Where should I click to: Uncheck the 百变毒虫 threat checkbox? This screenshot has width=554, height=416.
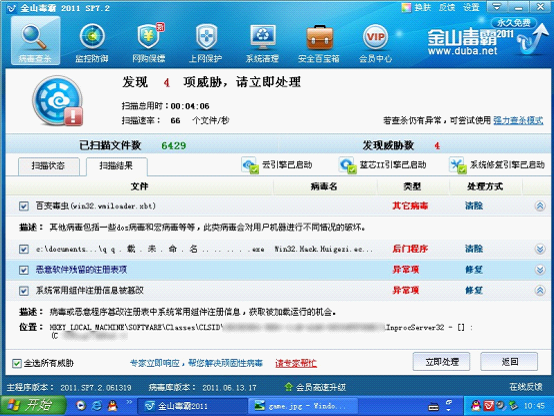click(24, 206)
